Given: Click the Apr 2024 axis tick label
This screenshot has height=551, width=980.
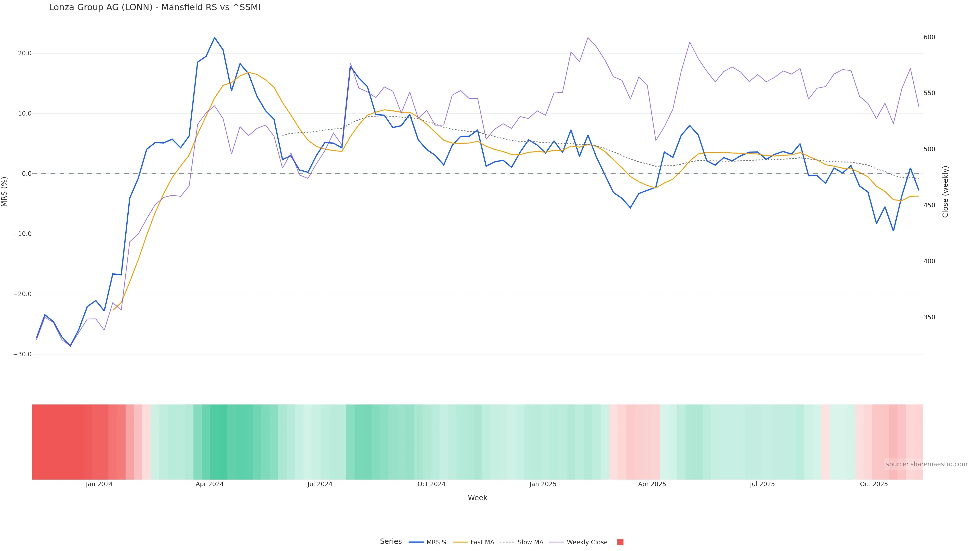Looking at the screenshot, I should (x=210, y=484).
